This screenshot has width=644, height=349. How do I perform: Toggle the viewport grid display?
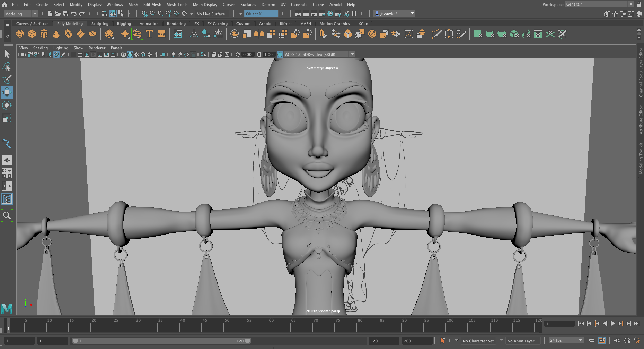coord(73,54)
